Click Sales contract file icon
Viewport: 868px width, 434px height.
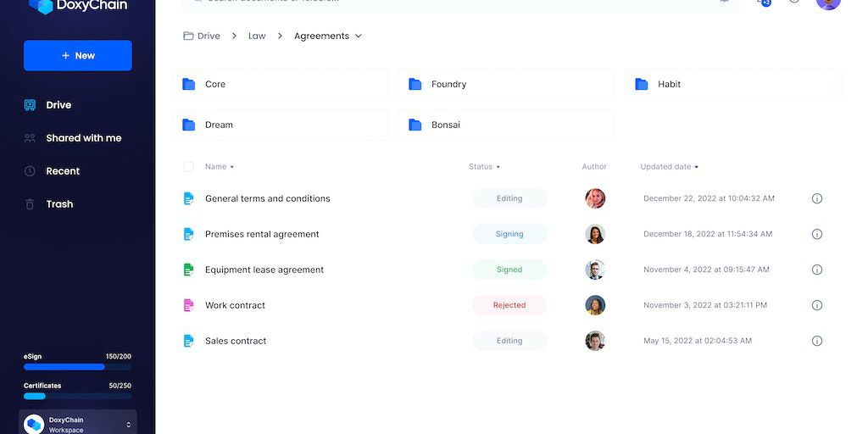tap(189, 341)
